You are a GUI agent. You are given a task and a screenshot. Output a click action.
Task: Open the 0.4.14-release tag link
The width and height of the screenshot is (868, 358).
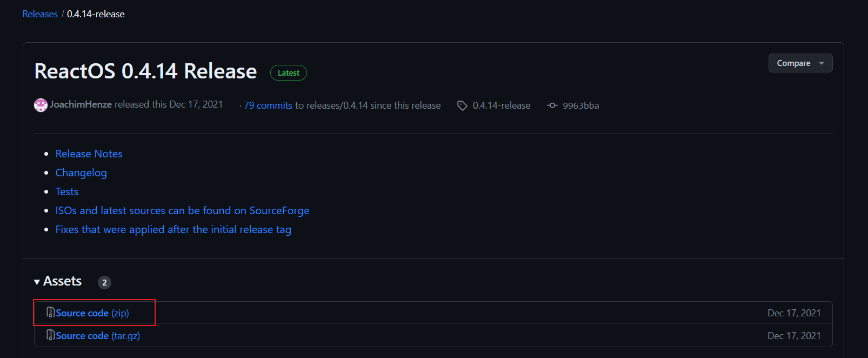tap(502, 105)
